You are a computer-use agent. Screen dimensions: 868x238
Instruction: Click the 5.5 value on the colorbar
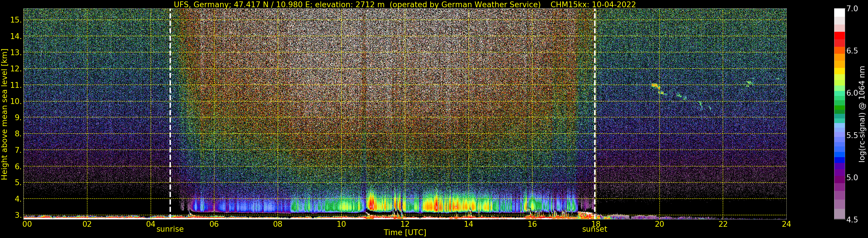(x=852, y=135)
